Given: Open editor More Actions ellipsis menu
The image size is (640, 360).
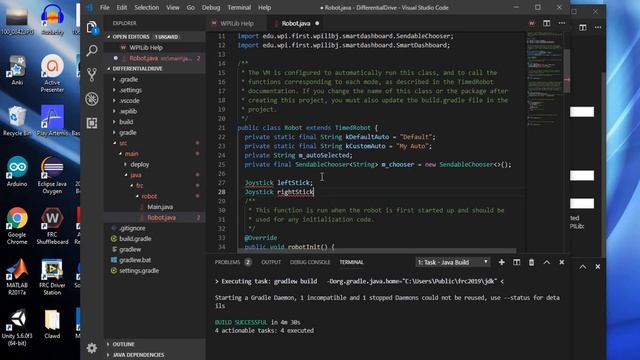Looking at the screenshot, I should 562,23.
